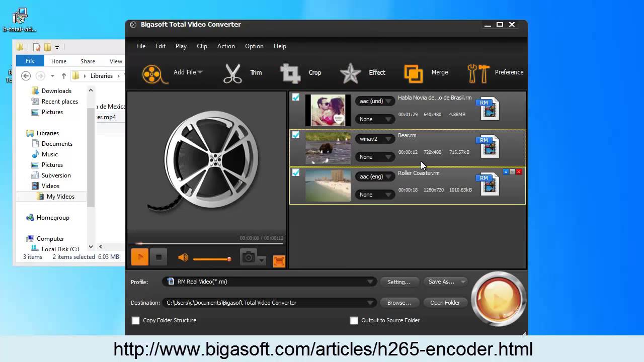The image size is (644, 362).
Task: Click the Merge overlapping squares icon
Action: (413, 73)
